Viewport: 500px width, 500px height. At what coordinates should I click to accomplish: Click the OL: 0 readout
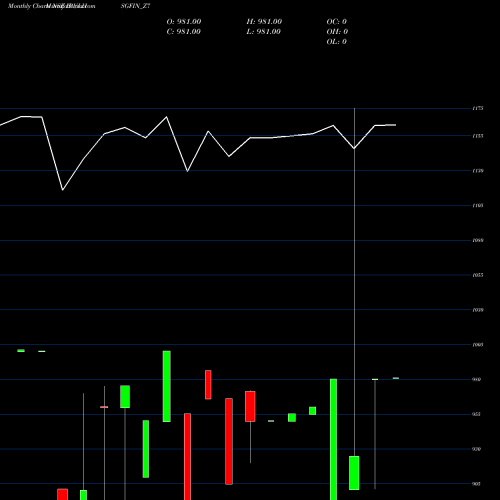[x=336, y=42]
